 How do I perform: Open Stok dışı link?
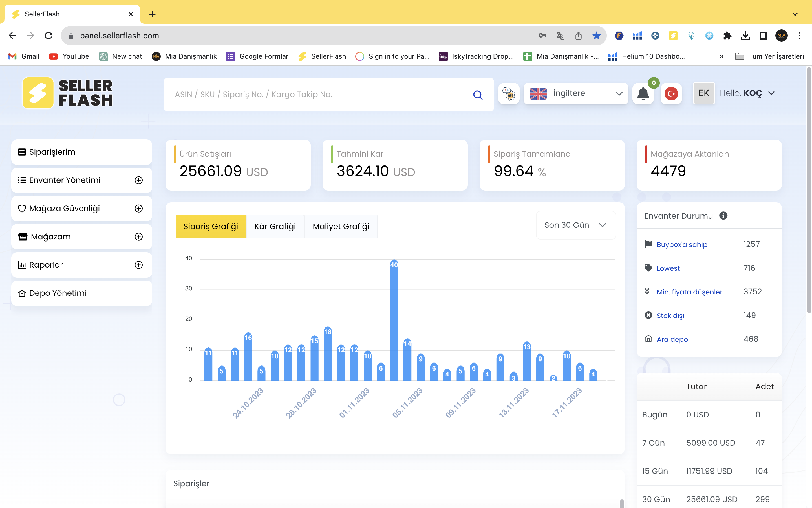670,316
